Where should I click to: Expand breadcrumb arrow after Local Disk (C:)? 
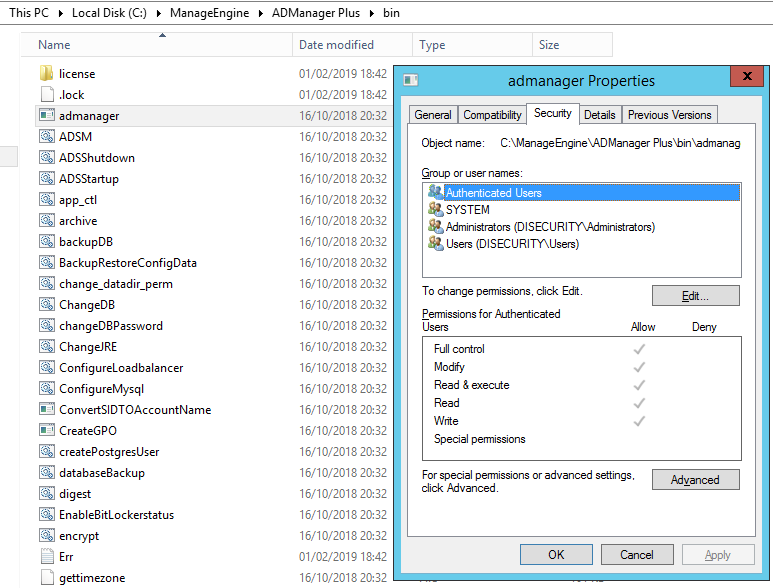(158, 13)
